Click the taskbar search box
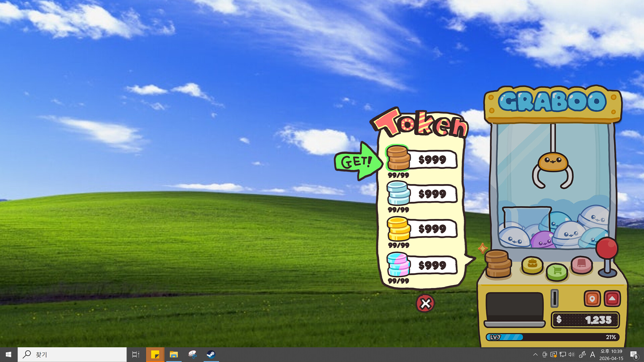The image size is (644, 362). coord(72,355)
